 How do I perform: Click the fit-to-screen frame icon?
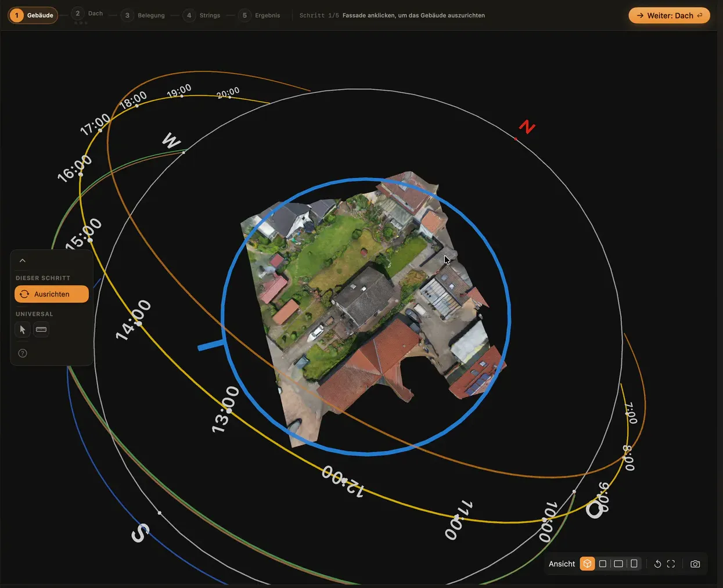(671, 564)
